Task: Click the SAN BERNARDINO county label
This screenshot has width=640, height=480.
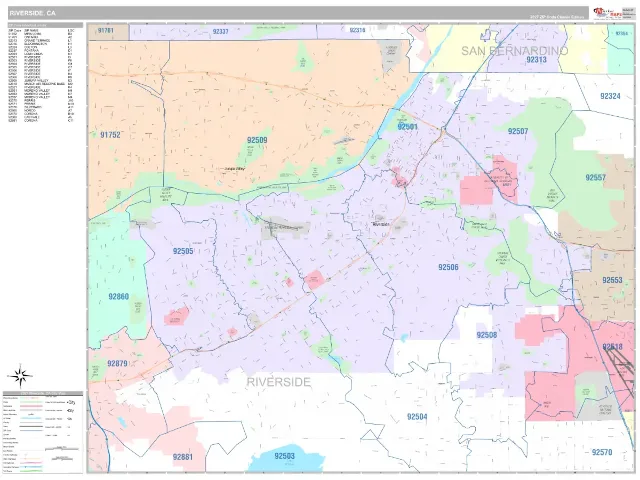Action: 514,51
